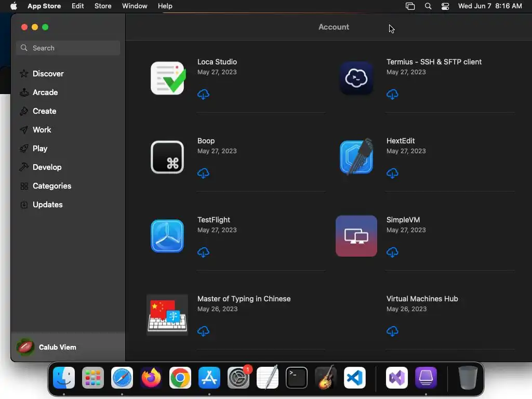Redownload HextEdit using cloud icon
Viewport: 532px width, 399px height.
[392, 173]
